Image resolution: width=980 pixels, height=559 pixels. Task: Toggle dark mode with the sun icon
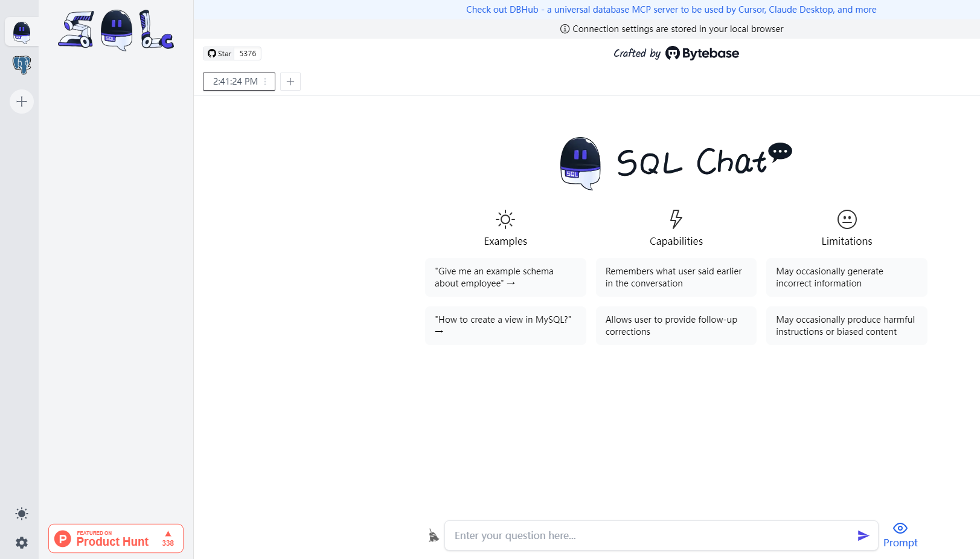21,513
